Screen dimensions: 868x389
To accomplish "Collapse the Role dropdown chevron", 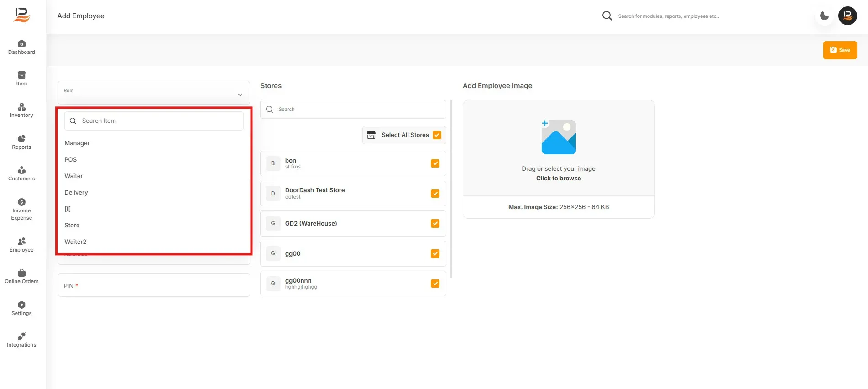I will 240,95.
